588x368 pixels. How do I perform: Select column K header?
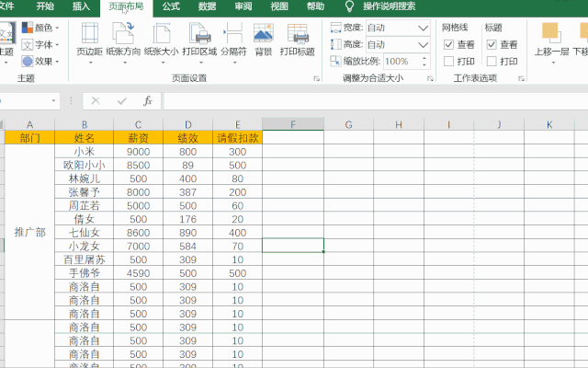(x=549, y=124)
